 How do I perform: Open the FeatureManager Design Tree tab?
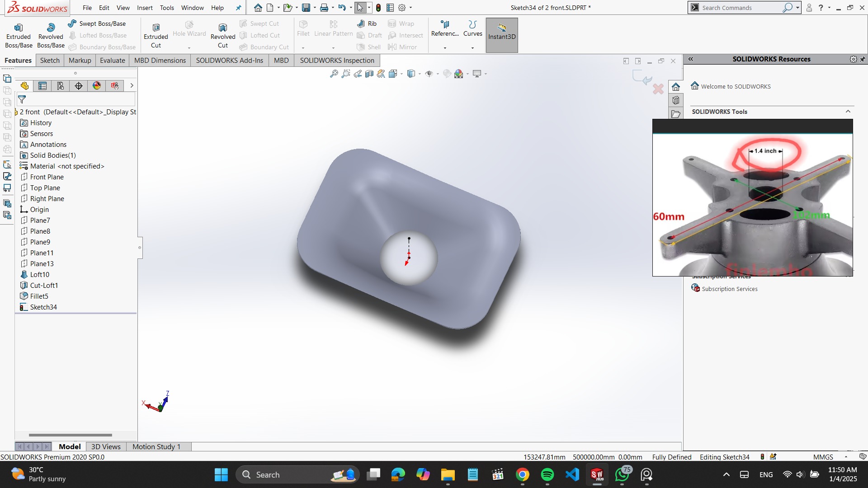pyautogui.click(x=24, y=86)
